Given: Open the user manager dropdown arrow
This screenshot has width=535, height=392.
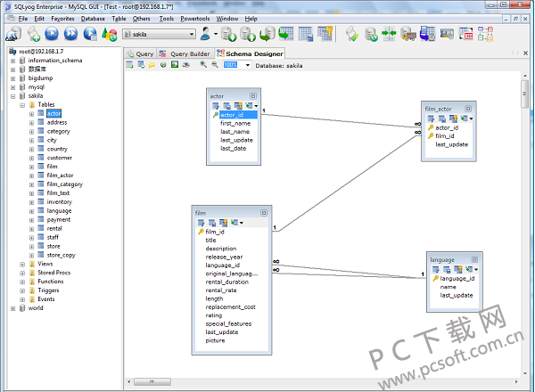Looking at the screenshot, I should coord(216,34).
